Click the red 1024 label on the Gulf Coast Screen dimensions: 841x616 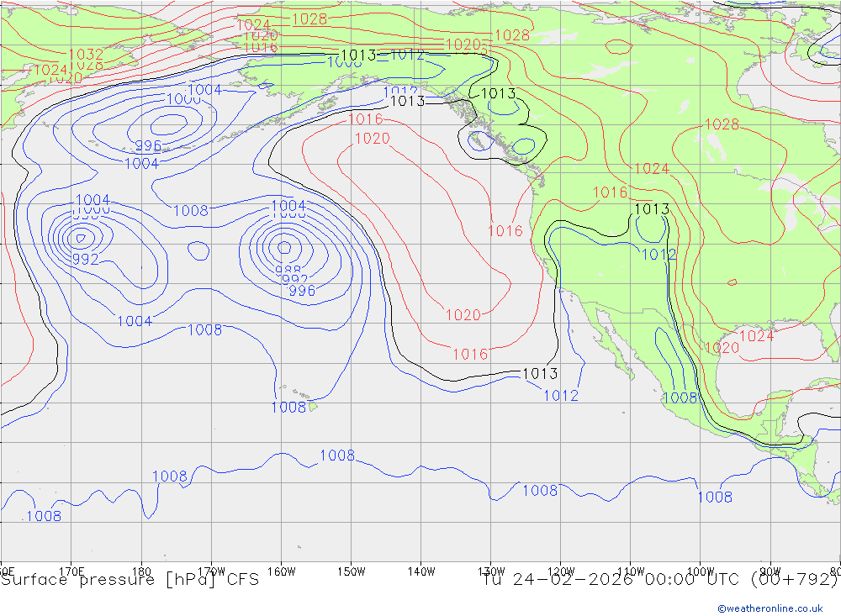[x=756, y=336]
